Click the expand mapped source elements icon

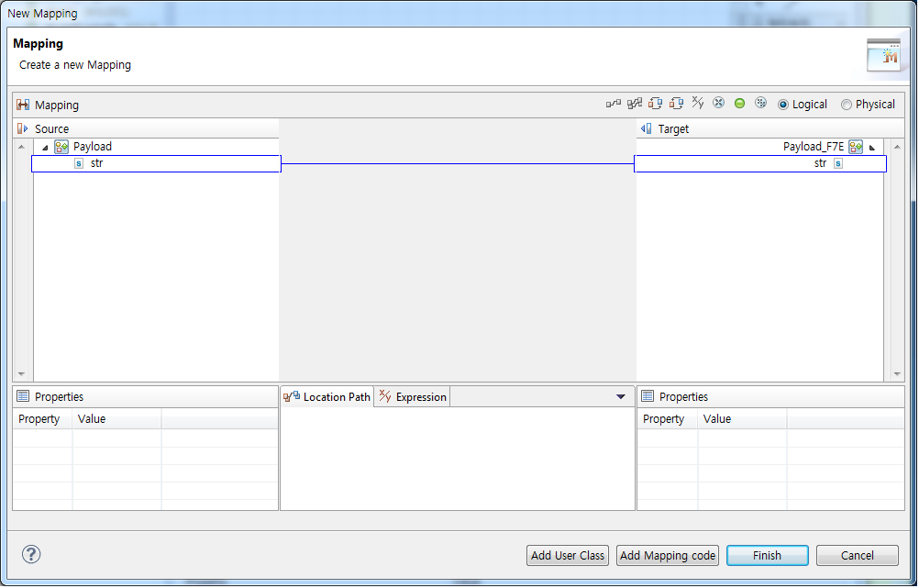pos(653,103)
